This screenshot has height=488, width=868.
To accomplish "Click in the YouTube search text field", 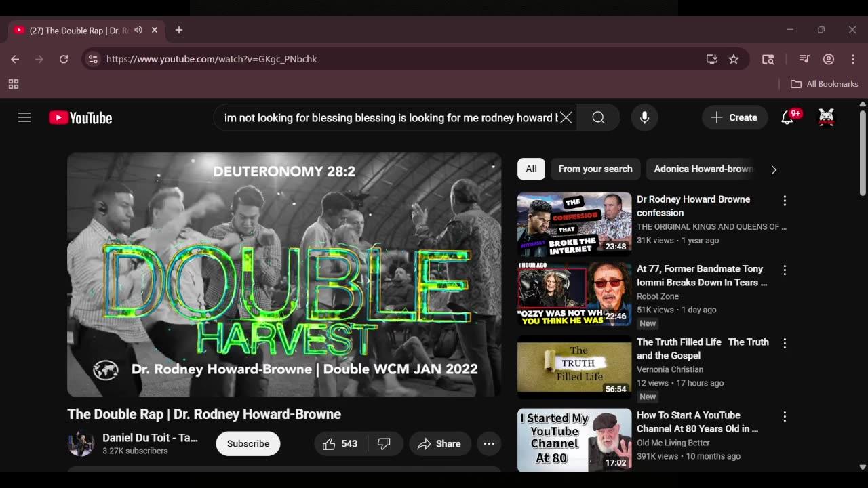I will point(390,117).
